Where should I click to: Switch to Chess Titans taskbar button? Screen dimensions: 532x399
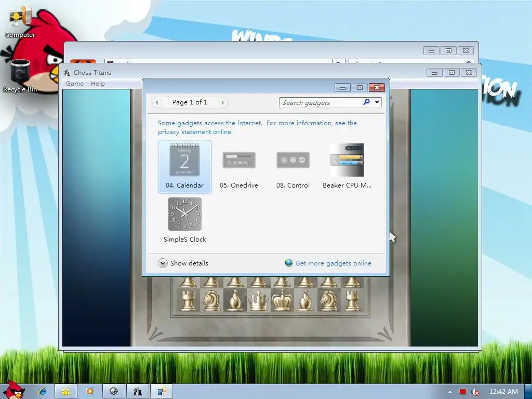point(137,392)
